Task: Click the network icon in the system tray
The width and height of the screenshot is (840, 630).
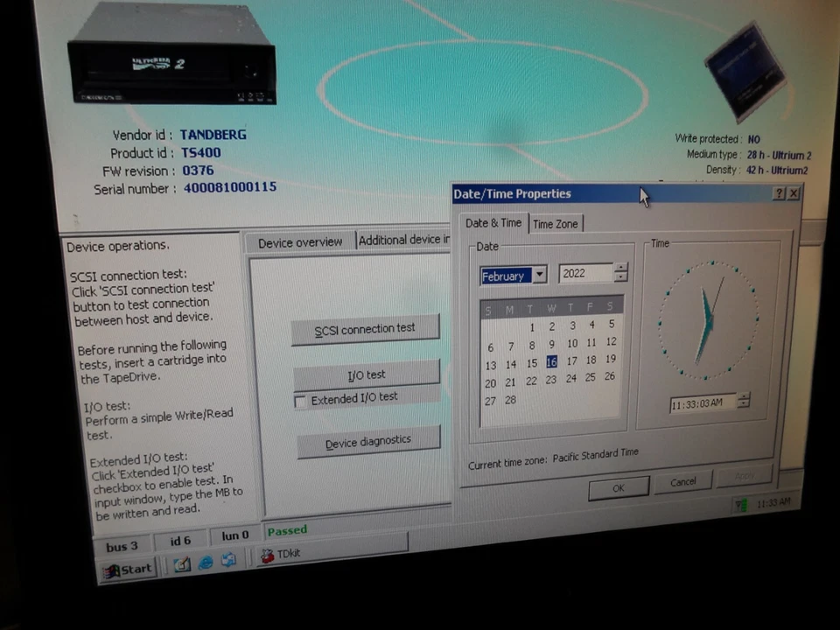Action: click(x=739, y=505)
